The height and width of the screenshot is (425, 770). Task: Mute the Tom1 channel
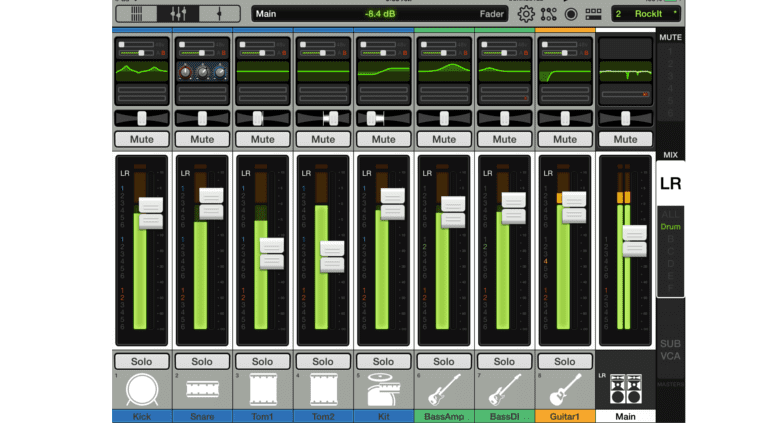pyautogui.click(x=263, y=139)
